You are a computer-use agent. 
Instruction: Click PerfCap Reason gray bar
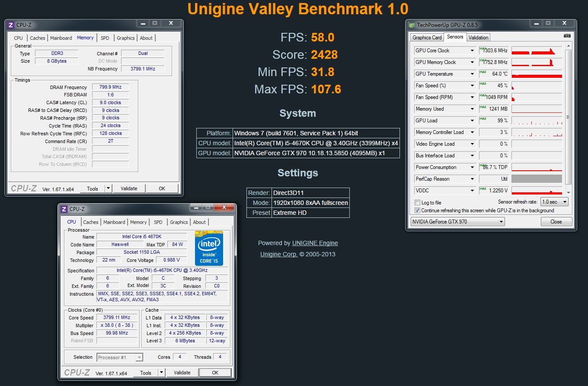537,179
